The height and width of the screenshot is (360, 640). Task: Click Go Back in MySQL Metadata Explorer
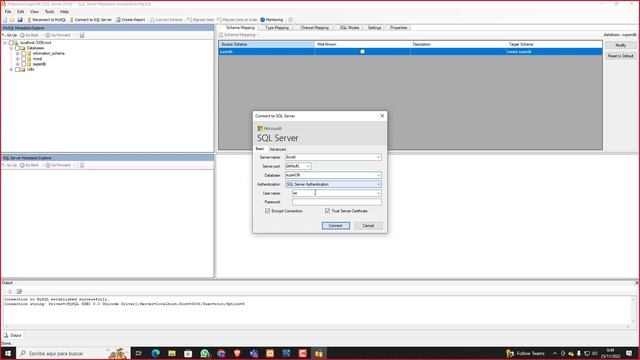click(29, 35)
